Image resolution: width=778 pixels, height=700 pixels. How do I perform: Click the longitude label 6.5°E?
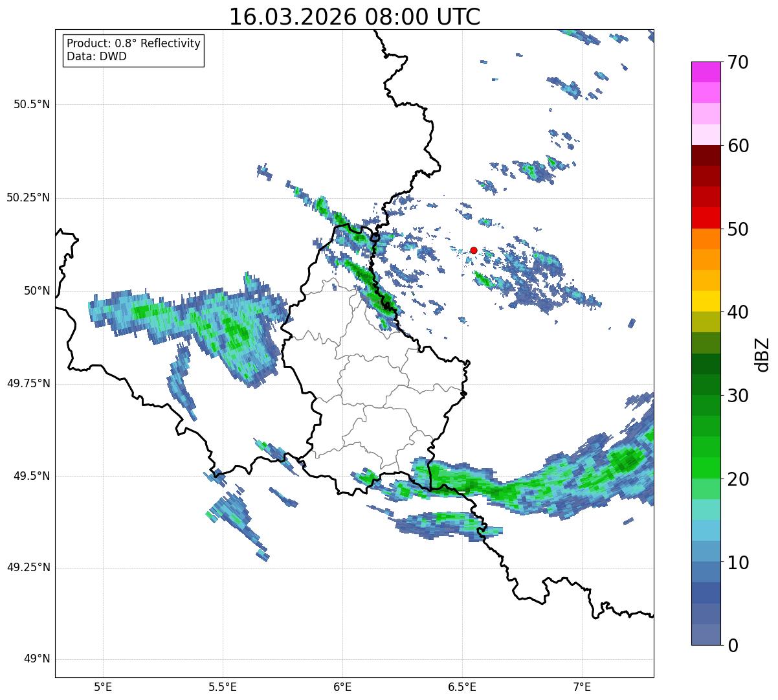(x=462, y=686)
